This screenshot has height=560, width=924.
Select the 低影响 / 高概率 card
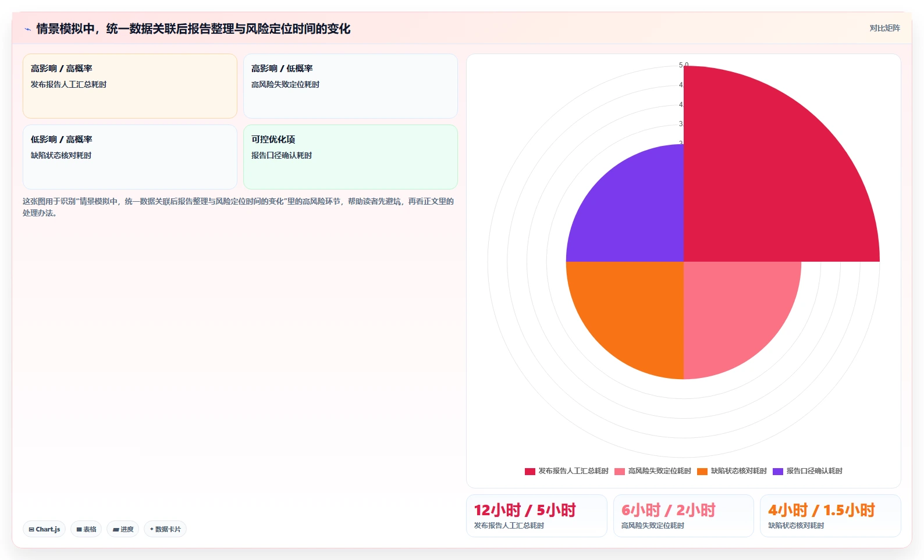tap(130, 157)
